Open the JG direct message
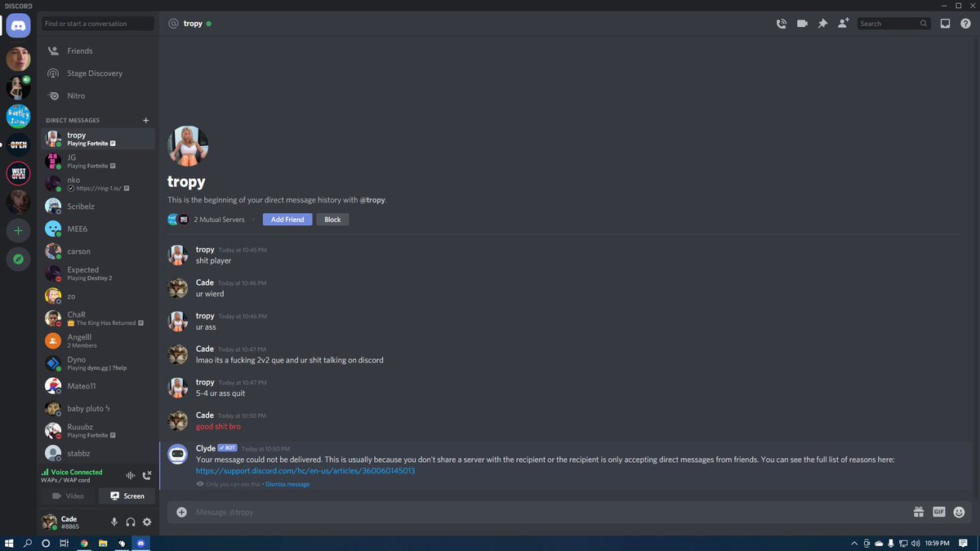The image size is (980, 551). click(x=98, y=161)
